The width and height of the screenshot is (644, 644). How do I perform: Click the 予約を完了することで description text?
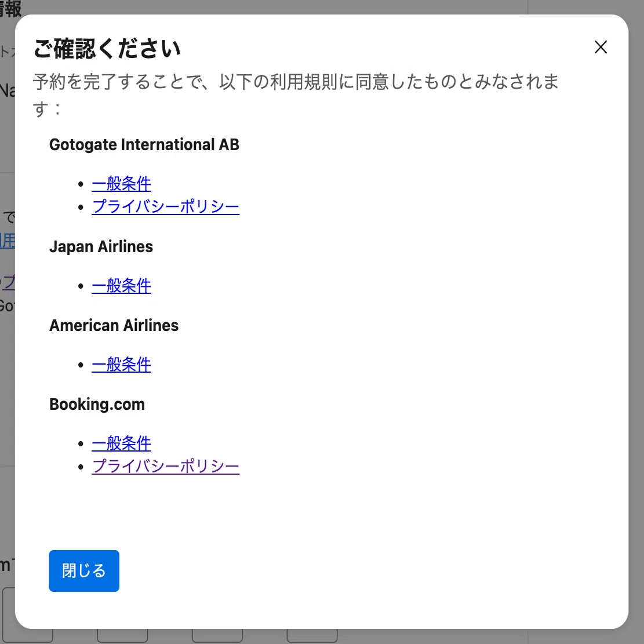point(296,95)
